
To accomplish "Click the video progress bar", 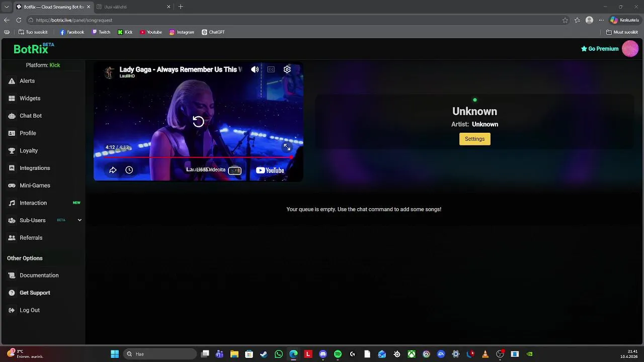I will tap(198, 157).
